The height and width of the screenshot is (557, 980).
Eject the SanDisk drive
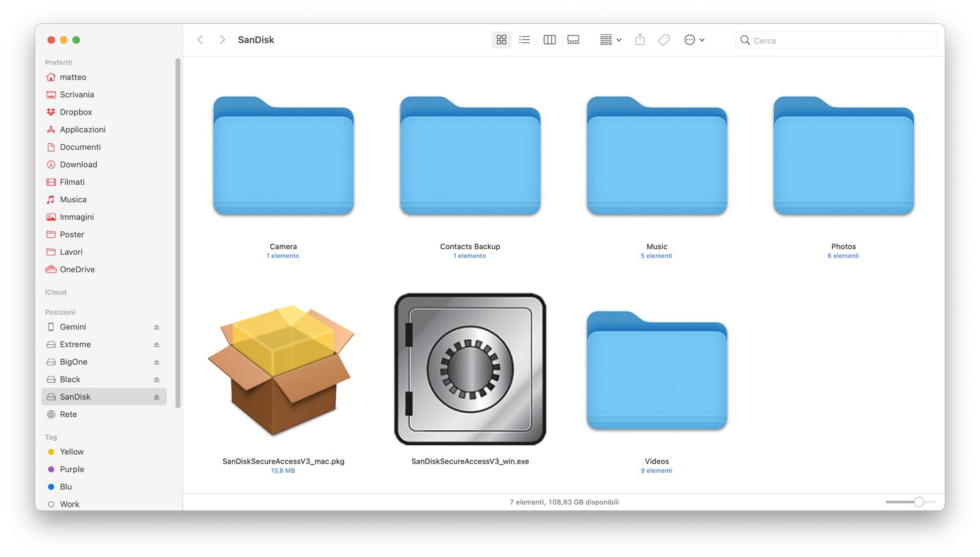pos(157,397)
